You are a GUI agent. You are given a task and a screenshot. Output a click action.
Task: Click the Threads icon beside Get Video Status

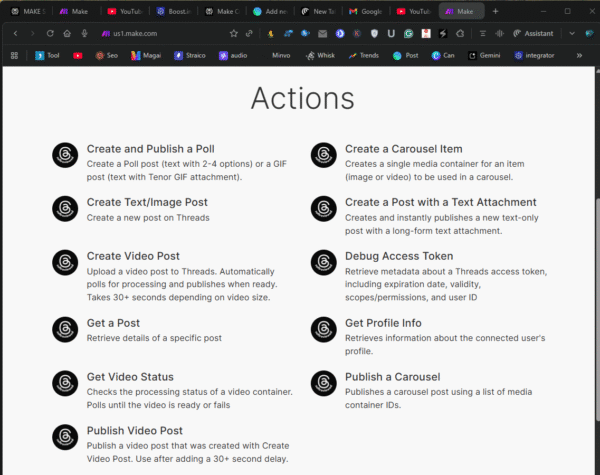click(x=65, y=383)
